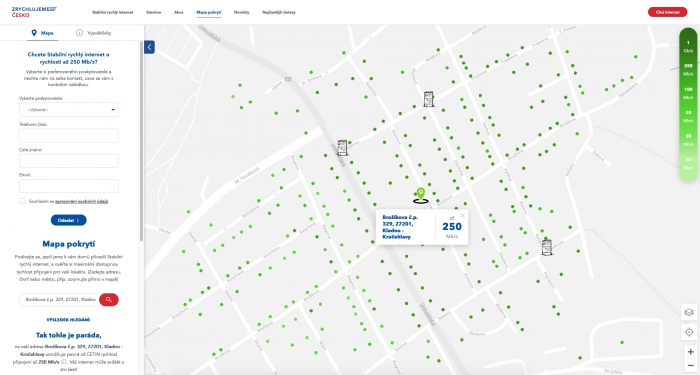This screenshot has height=375, width=700.
Task: Click the red search magnifier button
Action: (108, 300)
